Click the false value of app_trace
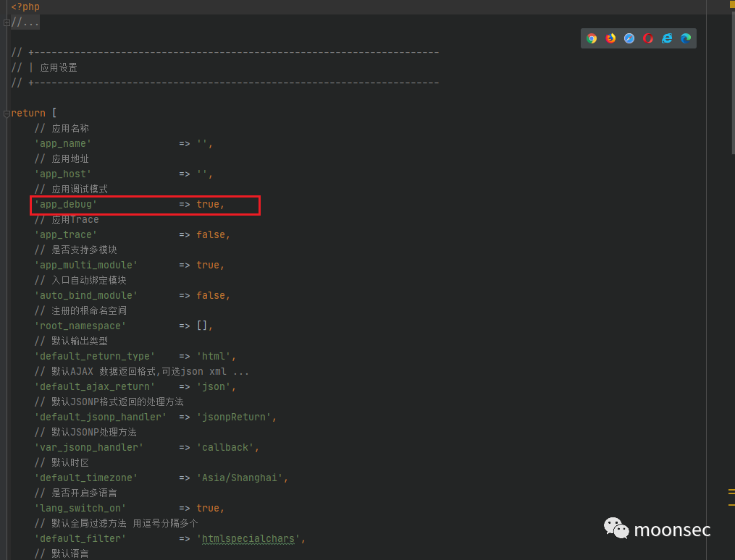 (211, 234)
